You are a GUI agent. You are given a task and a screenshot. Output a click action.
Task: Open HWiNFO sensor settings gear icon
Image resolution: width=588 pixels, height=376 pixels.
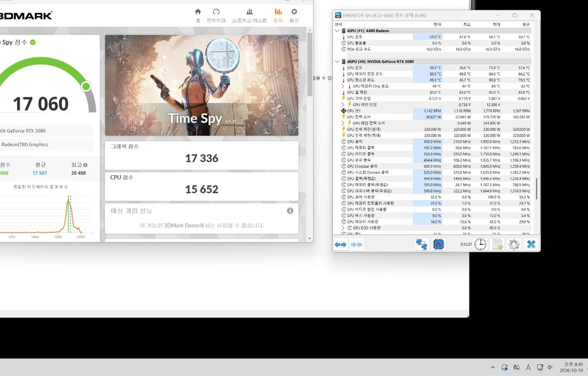tap(514, 244)
